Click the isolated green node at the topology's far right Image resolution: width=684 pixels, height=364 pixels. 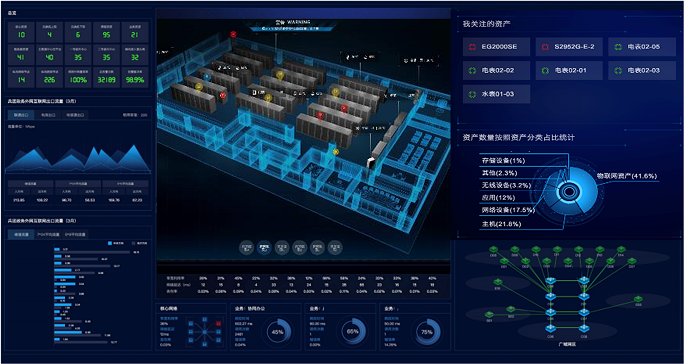(639, 299)
